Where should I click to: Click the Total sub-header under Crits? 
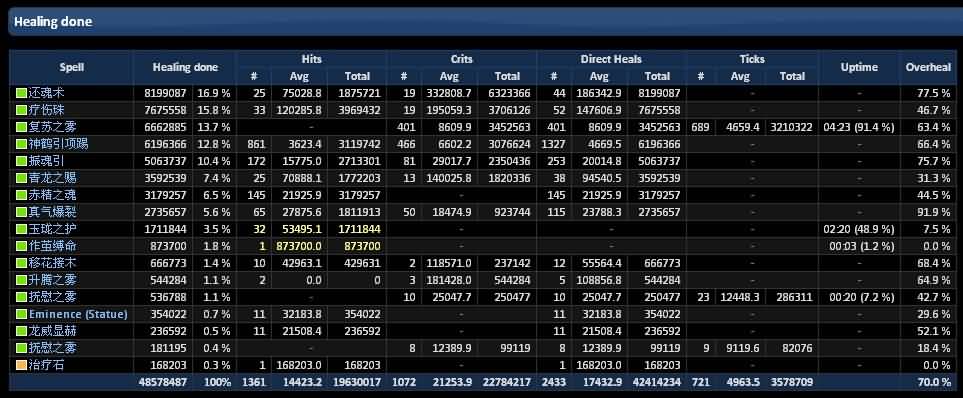point(507,76)
